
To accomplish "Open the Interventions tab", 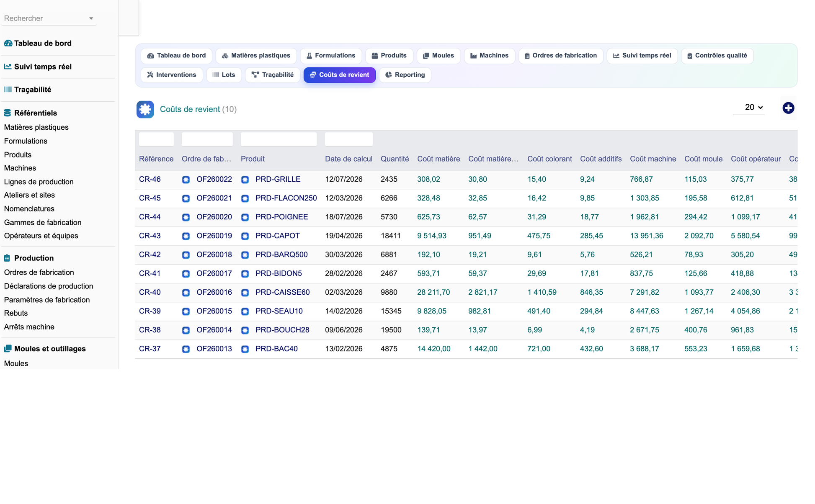I will 172,75.
